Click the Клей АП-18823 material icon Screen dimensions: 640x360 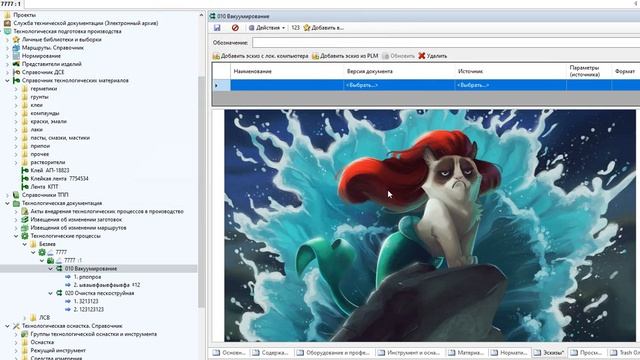(x=24, y=170)
